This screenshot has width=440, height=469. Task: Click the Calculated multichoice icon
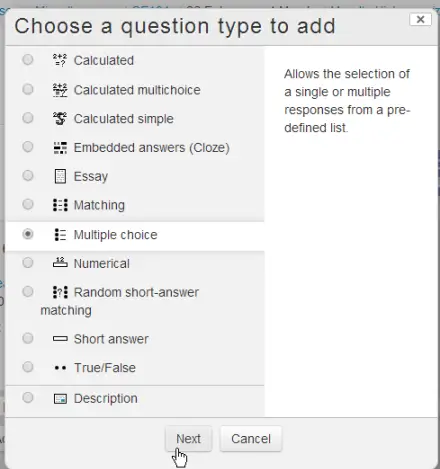(60, 90)
